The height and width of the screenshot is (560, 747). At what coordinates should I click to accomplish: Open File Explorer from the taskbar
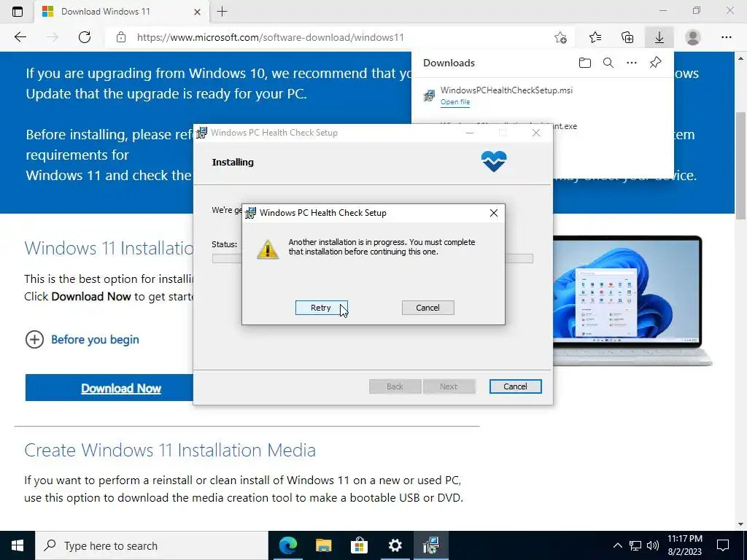pyautogui.click(x=323, y=545)
